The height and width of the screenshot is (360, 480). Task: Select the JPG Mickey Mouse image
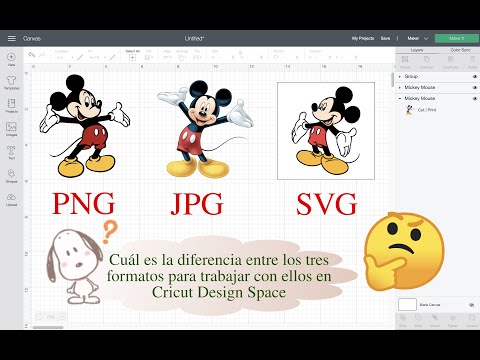pos(206,129)
